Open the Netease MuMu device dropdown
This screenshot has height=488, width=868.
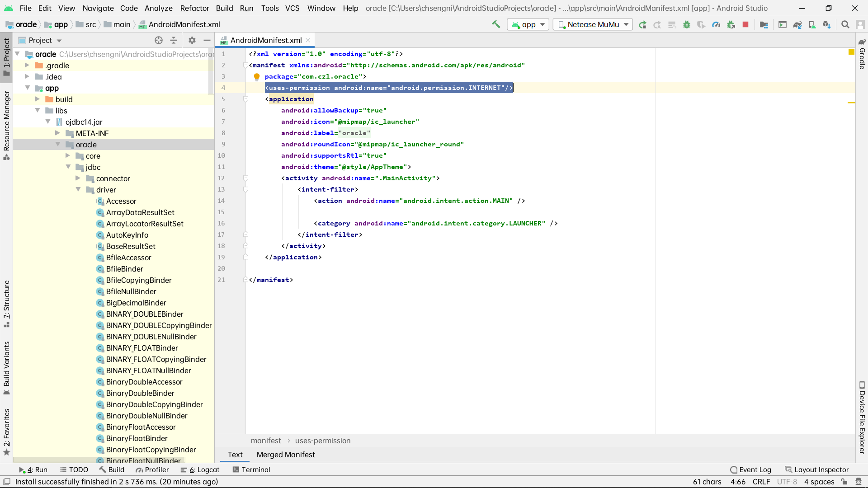pyautogui.click(x=593, y=24)
